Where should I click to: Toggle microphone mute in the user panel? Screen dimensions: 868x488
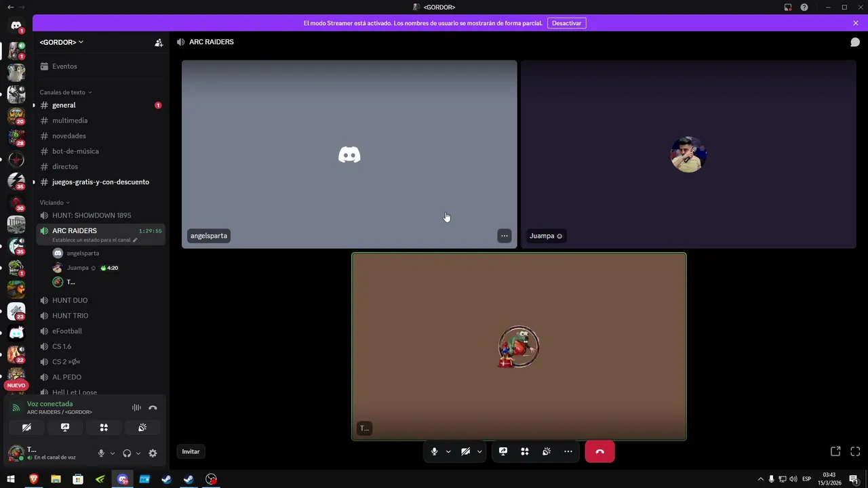[x=101, y=453]
